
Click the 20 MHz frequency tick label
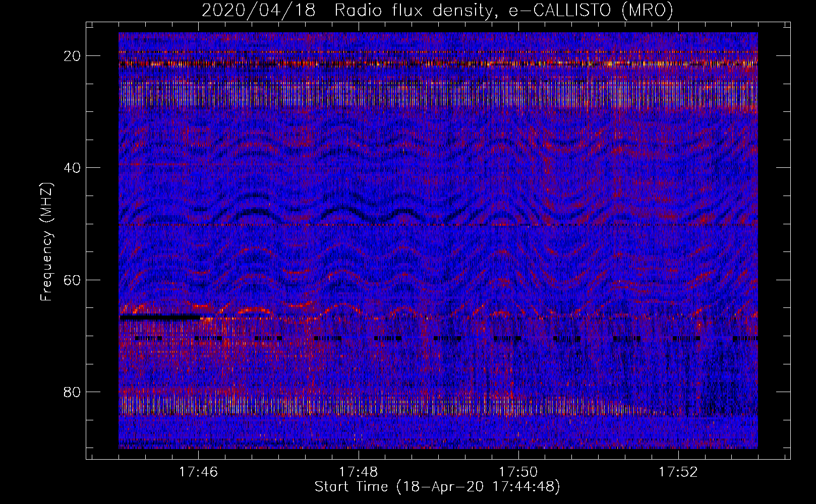(x=73, y=56)
